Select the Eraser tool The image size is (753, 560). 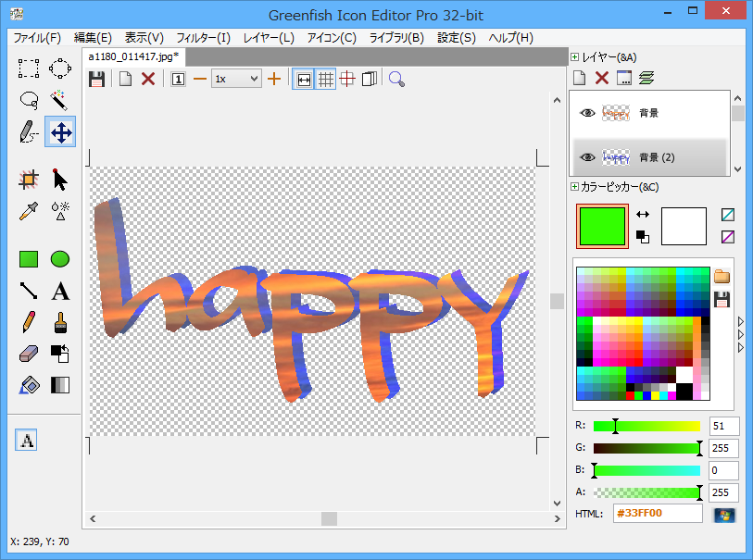[x=29, y=354]
